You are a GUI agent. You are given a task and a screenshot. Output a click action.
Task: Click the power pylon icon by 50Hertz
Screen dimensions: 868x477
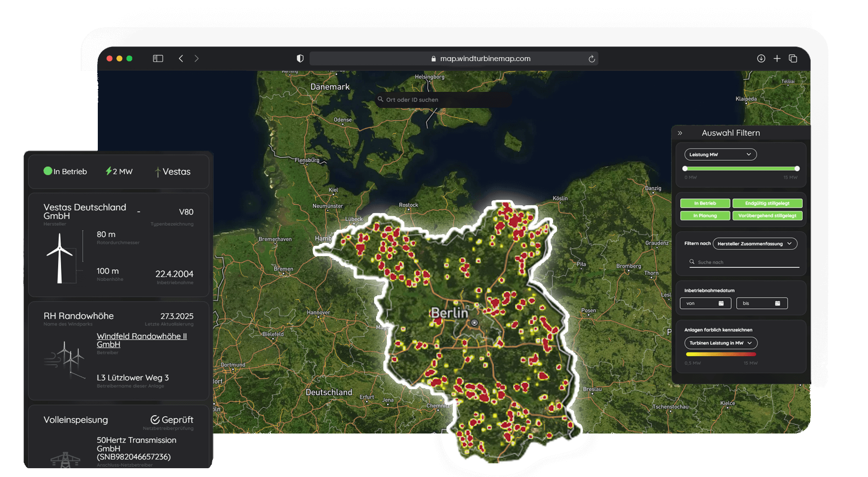coord(65,460)
